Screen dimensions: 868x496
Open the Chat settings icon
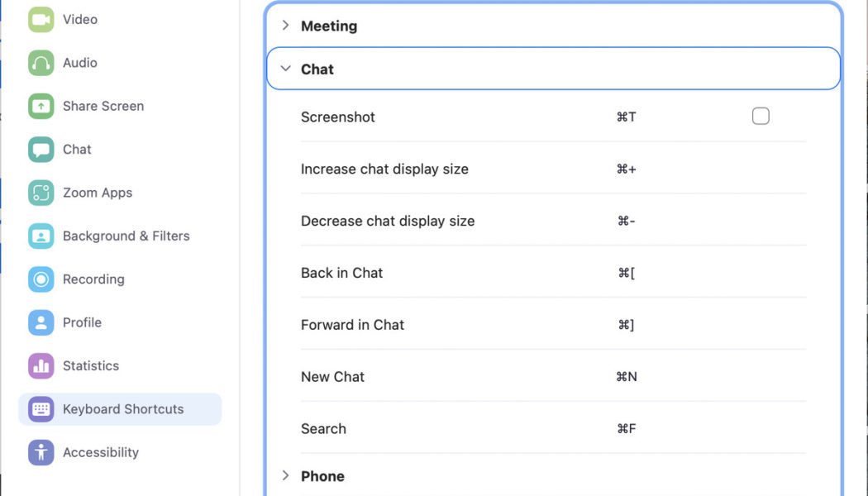(40, 150)
